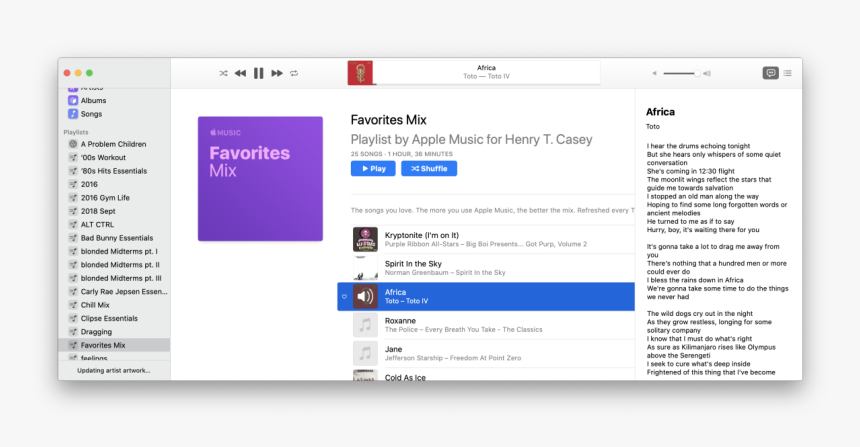The width and height of the screenshot is (860, 447).
Task: Click the speaker icon on Africa row
Action: click(365, 297)
